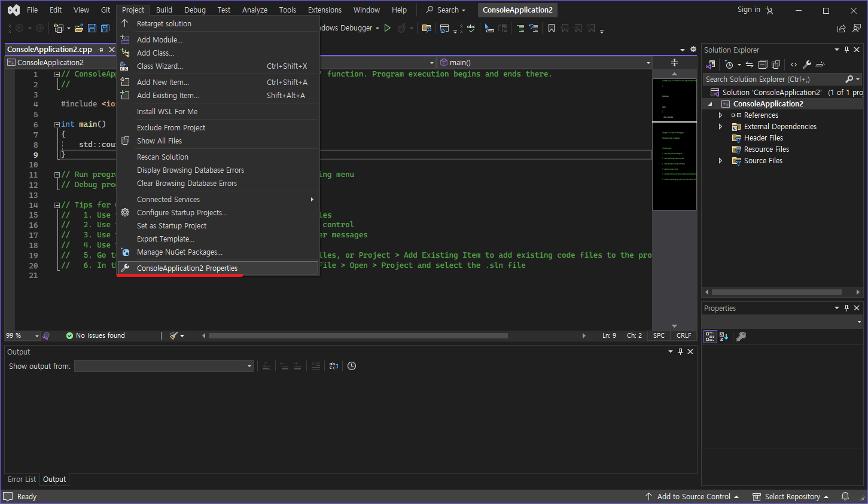This screenshot has height=504, width=868.
Task: Open the Connected Services submenu
Action: pyautogui.click(x=218, y=200)
